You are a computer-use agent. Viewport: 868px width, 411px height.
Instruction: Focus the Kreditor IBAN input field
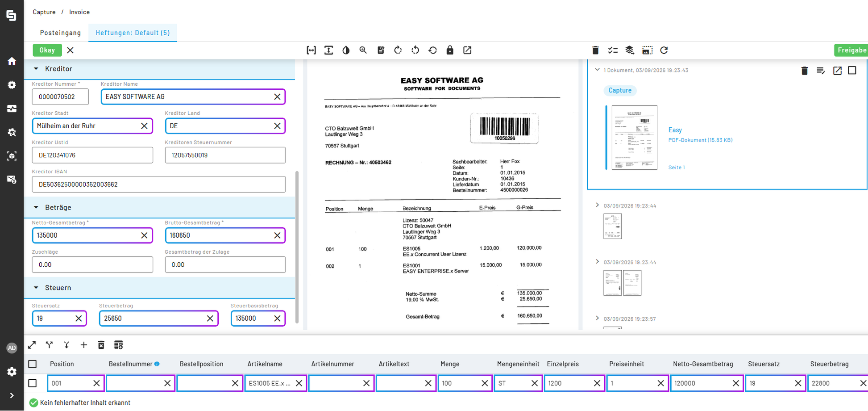click(x=159, y=185)
